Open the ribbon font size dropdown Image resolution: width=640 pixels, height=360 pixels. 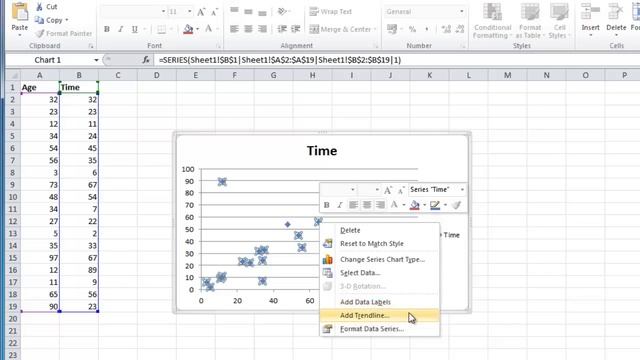[x=189, y=12]
